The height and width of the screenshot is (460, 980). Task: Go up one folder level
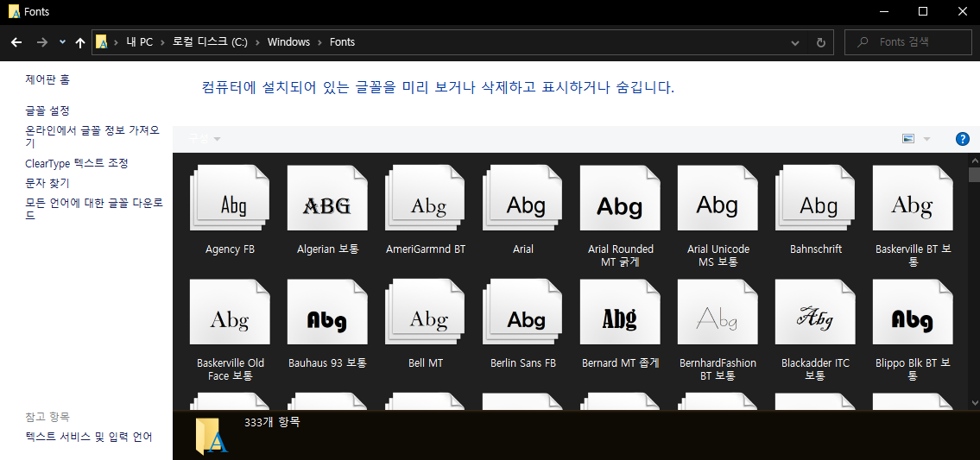[x=80, y=42]
